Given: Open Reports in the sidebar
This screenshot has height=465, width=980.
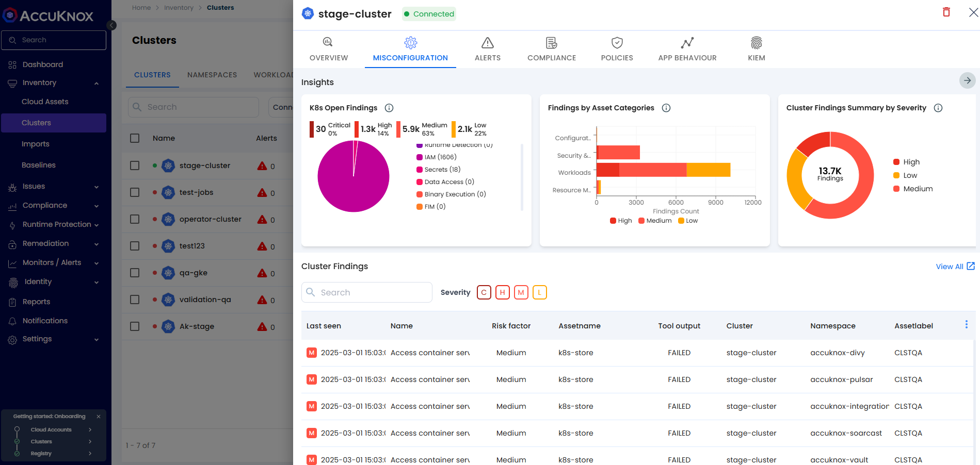Looking at the screenshot, I should click(36, 302).
